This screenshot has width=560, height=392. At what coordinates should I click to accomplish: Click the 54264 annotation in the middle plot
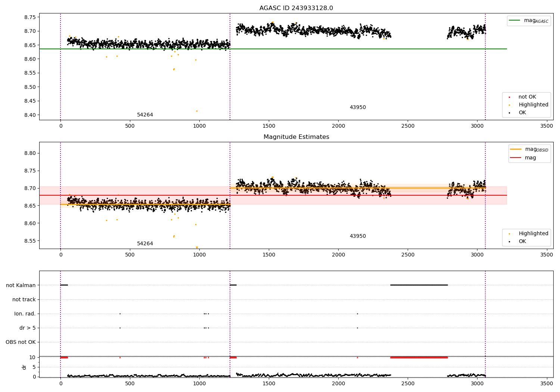[x=145, y=244]
